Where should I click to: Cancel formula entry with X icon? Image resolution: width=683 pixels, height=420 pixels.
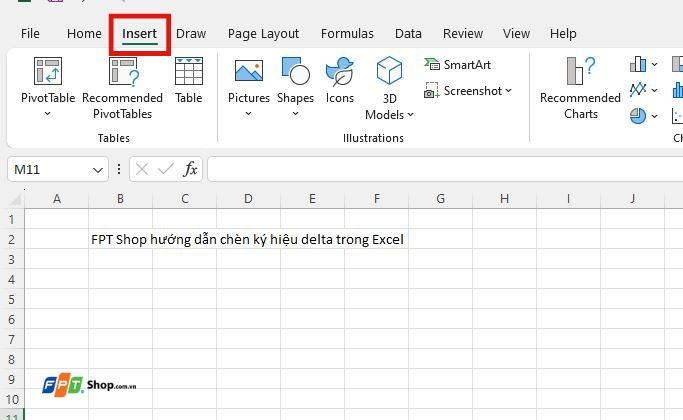pyautogui.click(x=142, y=169)
